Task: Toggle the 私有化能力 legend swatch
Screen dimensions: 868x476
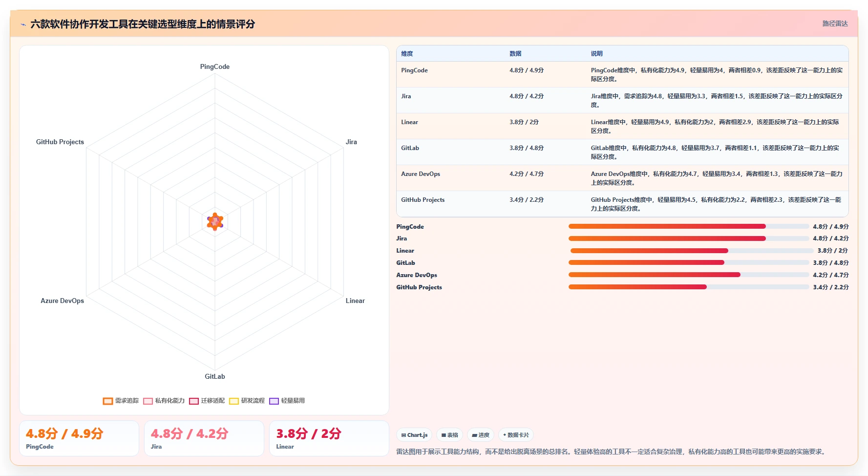Action: click(148, 401)
